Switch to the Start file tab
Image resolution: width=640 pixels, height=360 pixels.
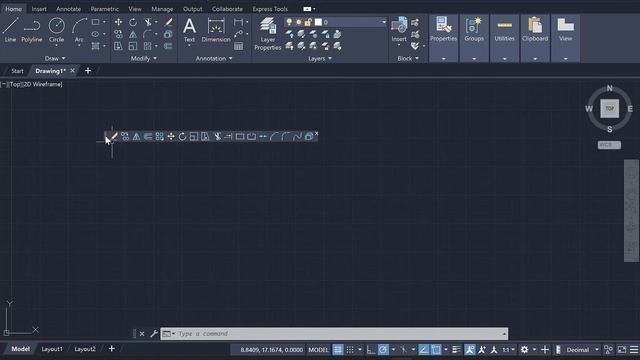tap(17, 71)
